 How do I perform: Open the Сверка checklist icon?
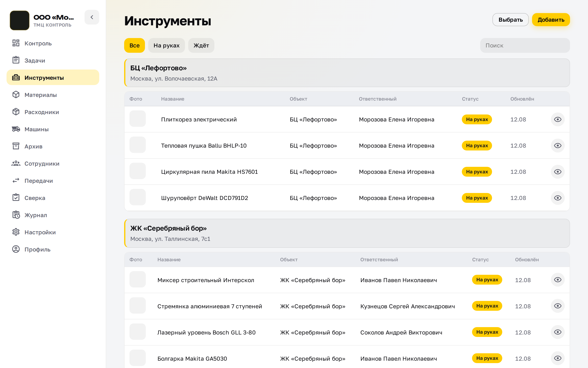point(16,198)
